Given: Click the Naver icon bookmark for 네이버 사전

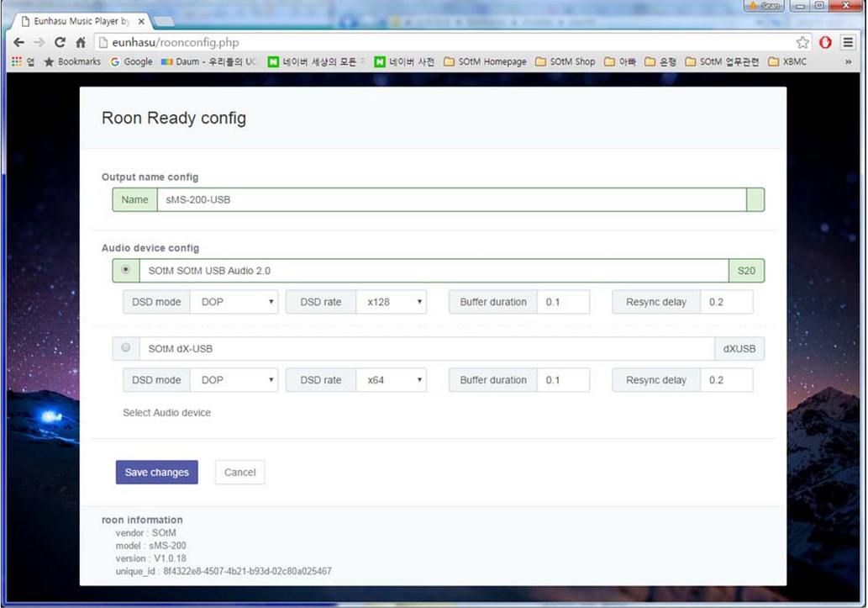Looking at the screenshot, I should [x=380, y=61].
